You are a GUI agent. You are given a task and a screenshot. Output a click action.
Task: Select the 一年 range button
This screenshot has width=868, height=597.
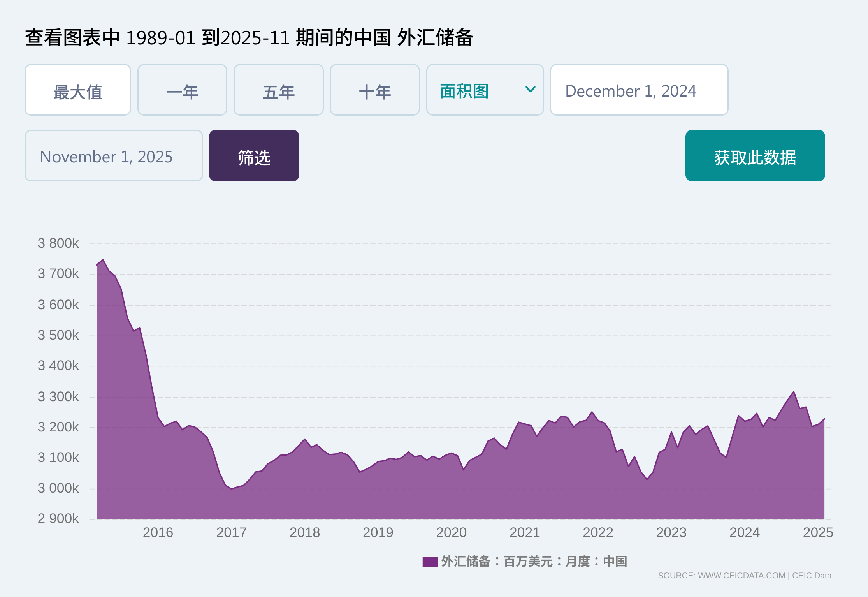pyautogui.click(x=182, y=90)
